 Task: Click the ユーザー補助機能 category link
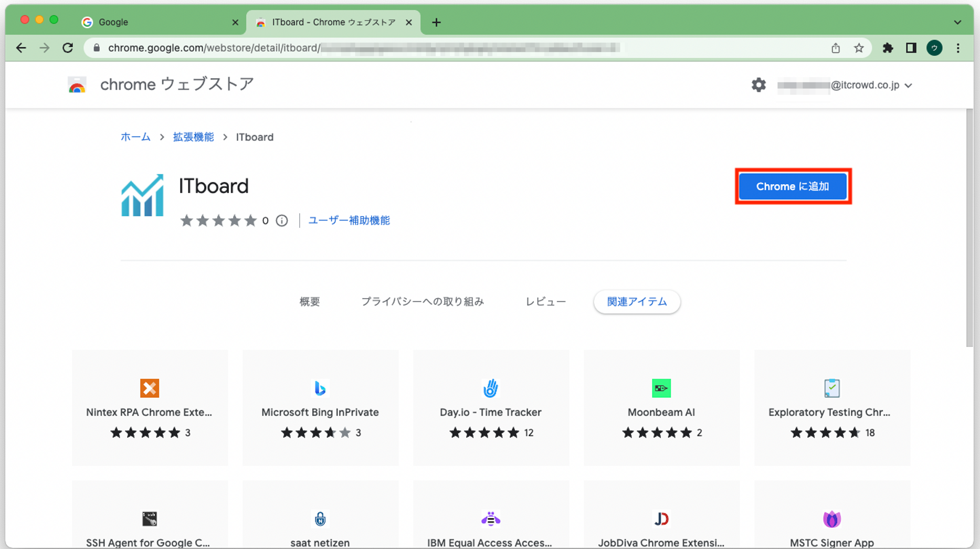click(349, 220)
